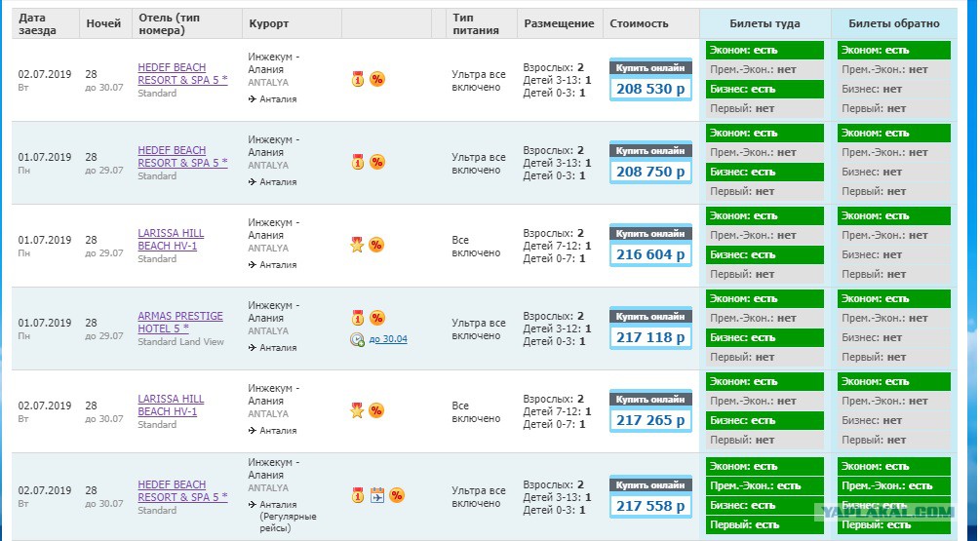Click the medal icon in the 208 530 row
The image size is (980, 541).
[358, 79]
